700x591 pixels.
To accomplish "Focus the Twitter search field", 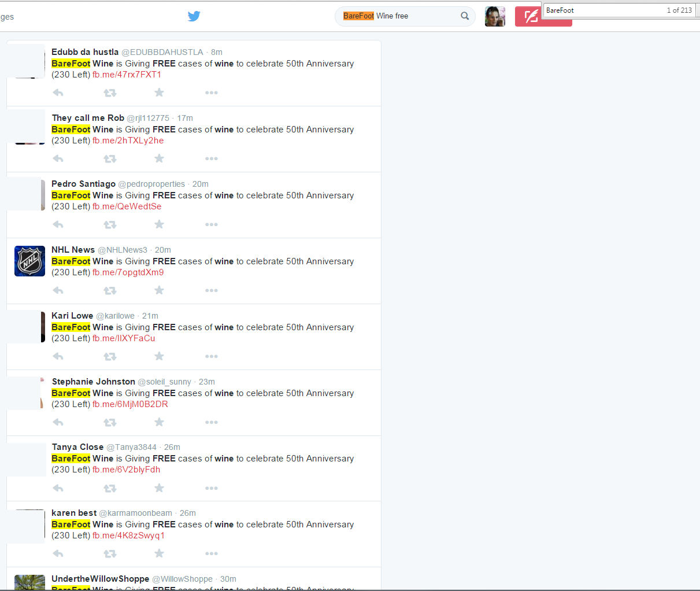I will (x=405, y=16).
